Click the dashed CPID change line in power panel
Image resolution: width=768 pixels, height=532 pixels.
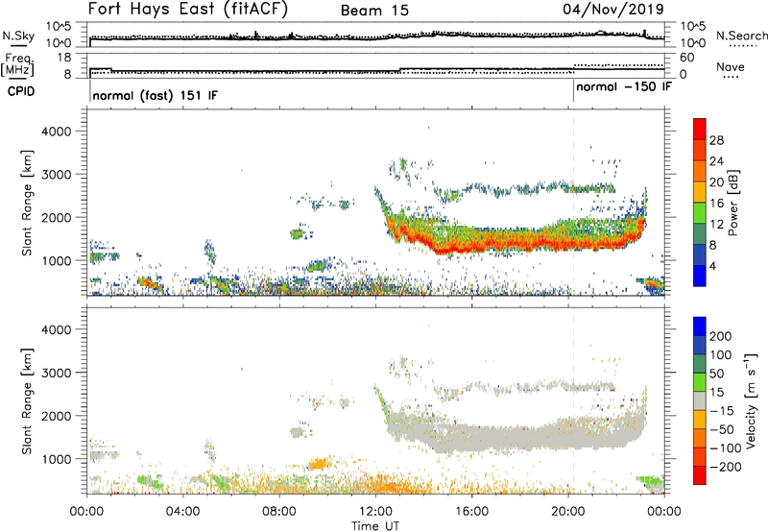tap(573, 202)
